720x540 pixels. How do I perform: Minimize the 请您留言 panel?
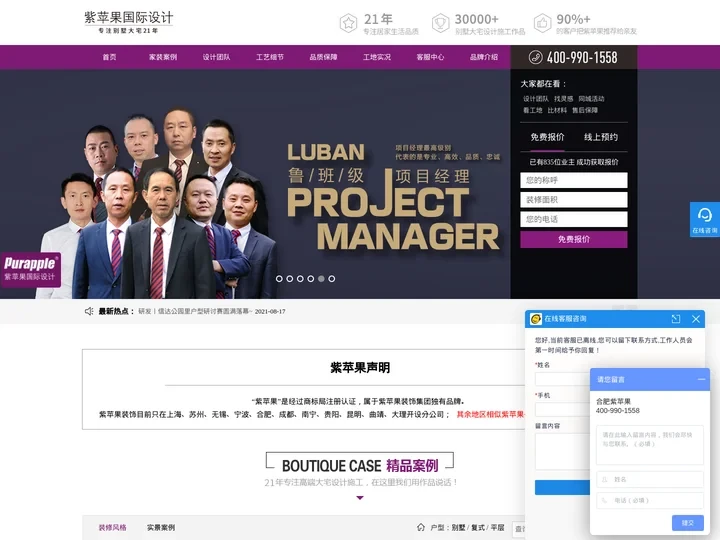pyautogui.click(x=701, y=379)
